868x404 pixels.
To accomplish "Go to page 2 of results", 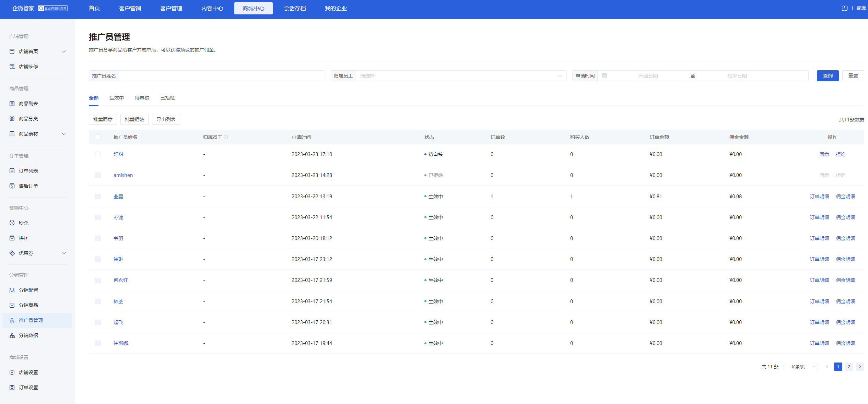I will [x=849, y=367].
